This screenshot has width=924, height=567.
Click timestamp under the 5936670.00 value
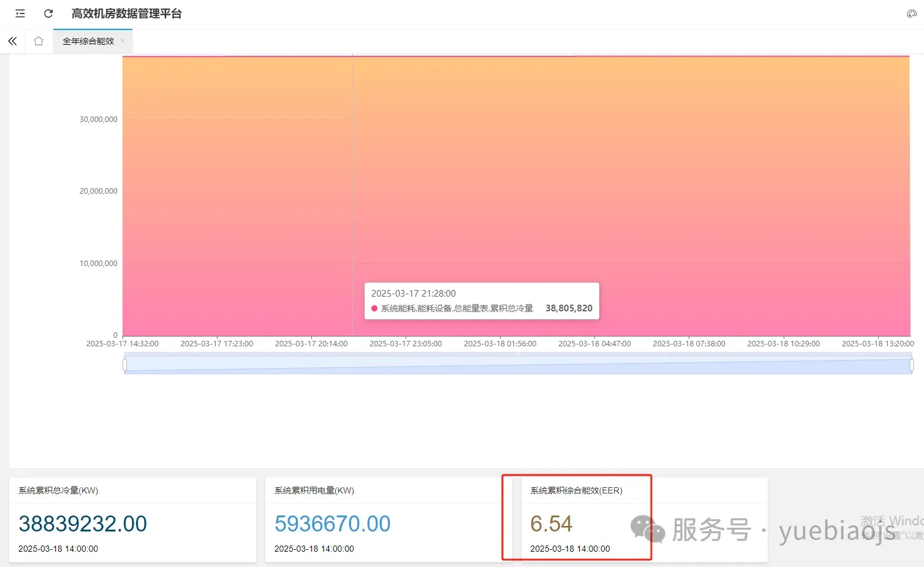point(314,549)
